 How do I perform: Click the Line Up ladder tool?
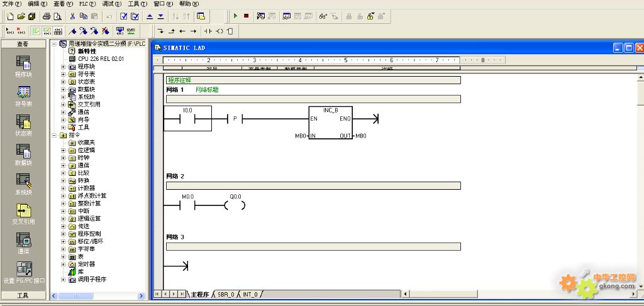(172, 31)
